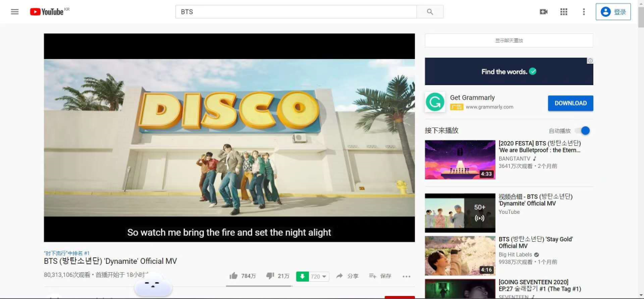Open "BTS 'Stay Gold' Official MV" title
The height and width of the screenshot is (299, 644).
[x=535, y=242]
